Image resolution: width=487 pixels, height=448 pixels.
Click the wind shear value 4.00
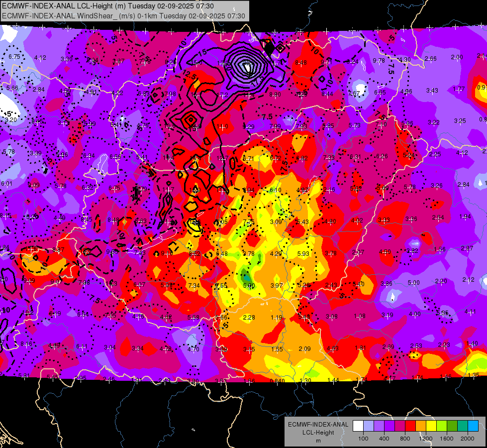tap(415, 314)
